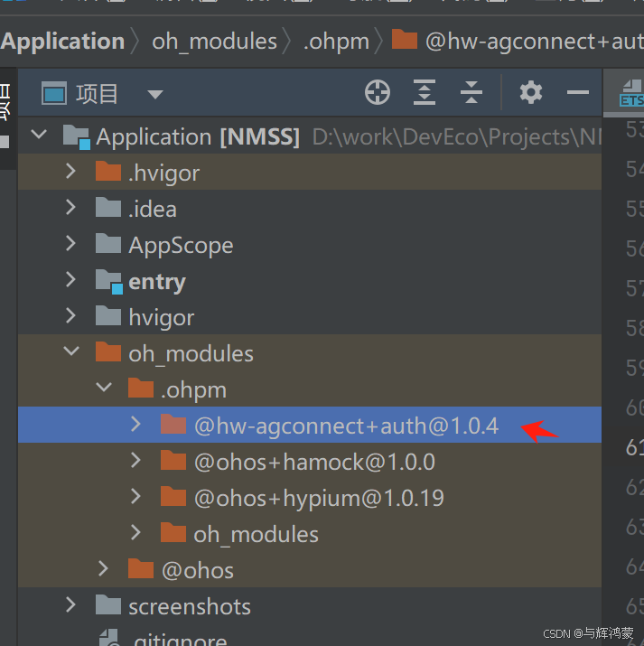The height and width of the screenshot is (646, 644).
Task: Select the AppScope folder icon
Action: tap(108, 243)
